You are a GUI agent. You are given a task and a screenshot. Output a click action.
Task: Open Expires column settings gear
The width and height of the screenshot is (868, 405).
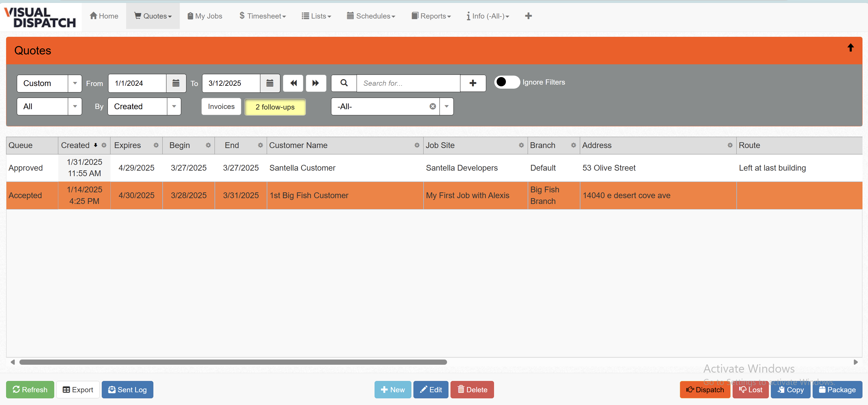click(x=156, y=145)
